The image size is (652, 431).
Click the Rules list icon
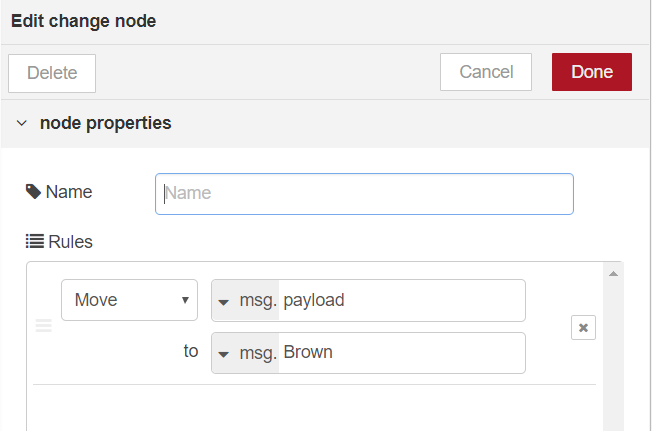click(34, 241)
